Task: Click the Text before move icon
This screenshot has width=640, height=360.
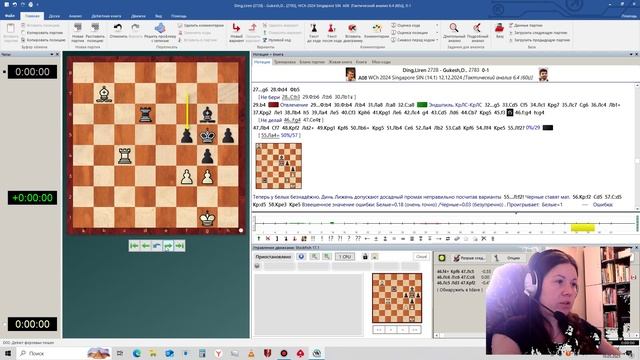Action: (314, 28)
